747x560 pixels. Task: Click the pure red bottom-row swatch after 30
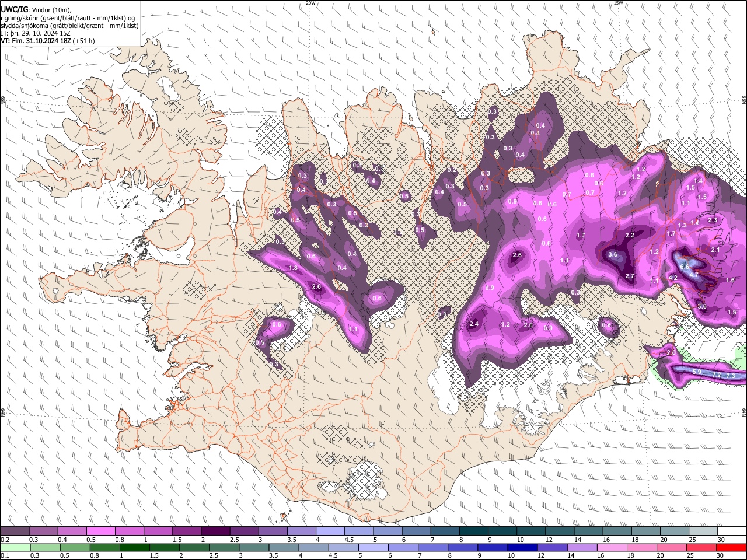point(731,547)
